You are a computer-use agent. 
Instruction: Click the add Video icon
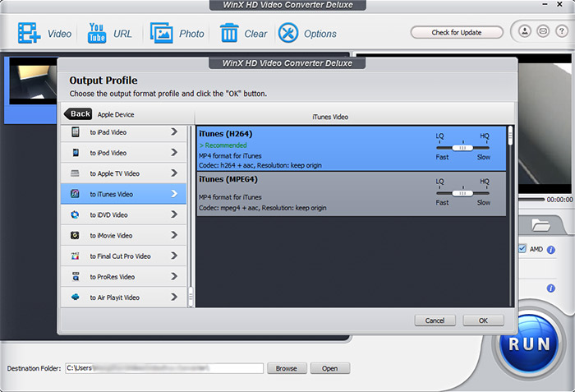[29, 33]
